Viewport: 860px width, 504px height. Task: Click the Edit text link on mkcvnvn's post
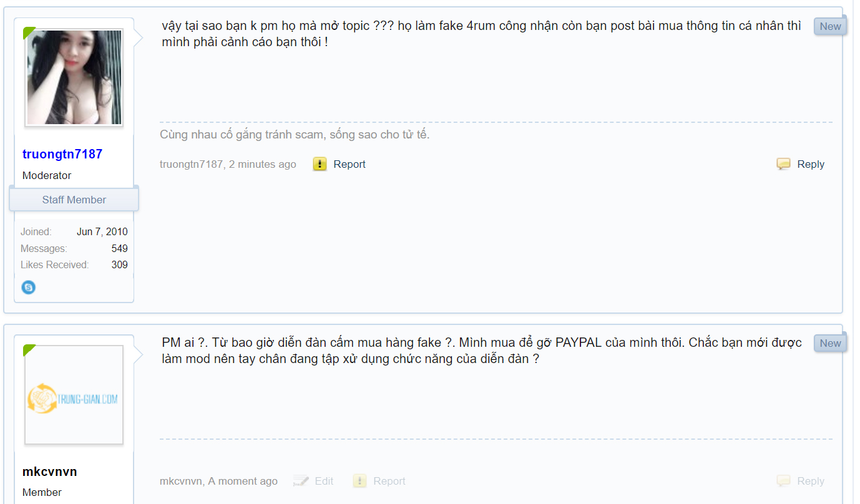pyautogui.click(x=324, y=481)
